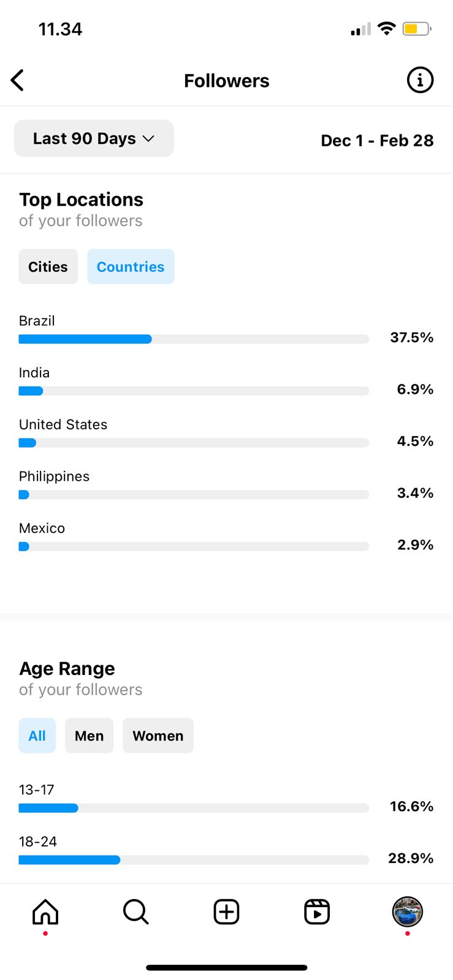The height and width of the screenshot is (980, 453).
Task: Tap the Brazil percentage bar
Action: [194, 339]
